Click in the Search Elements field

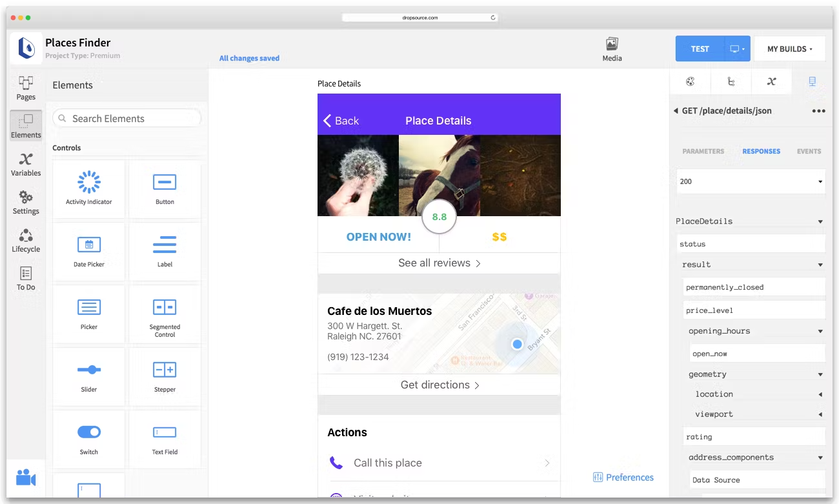click(127, 119)
